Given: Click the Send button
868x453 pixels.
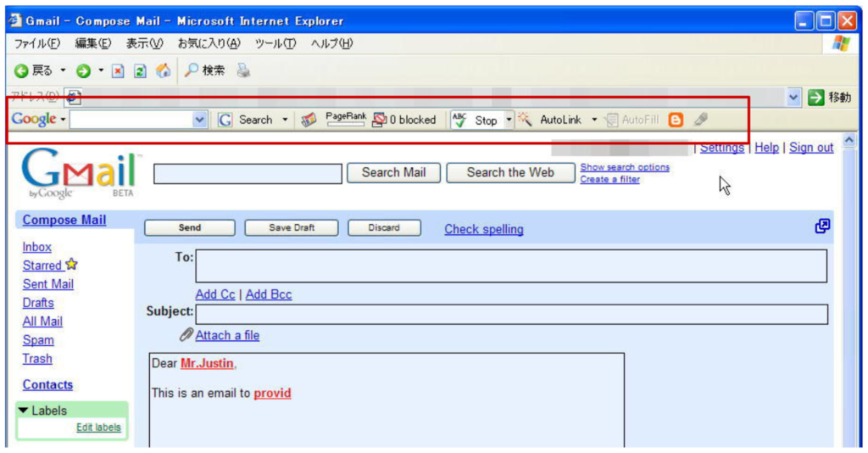Looking at the screenshot, I should (x=190, y=227).
